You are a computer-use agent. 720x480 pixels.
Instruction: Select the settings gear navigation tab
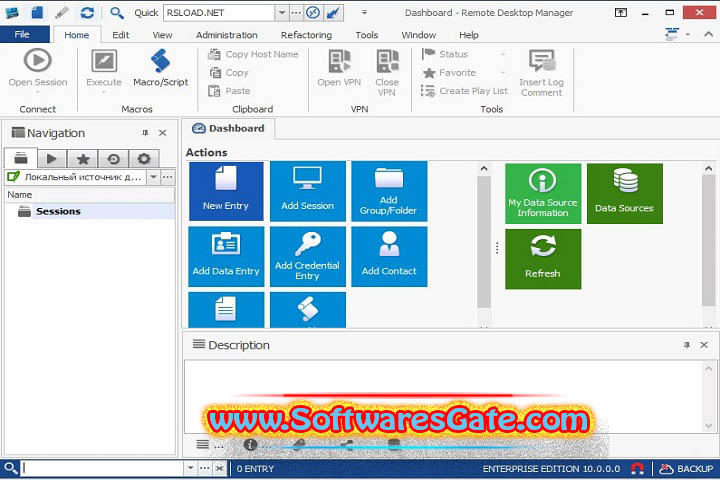click(144, 159)
